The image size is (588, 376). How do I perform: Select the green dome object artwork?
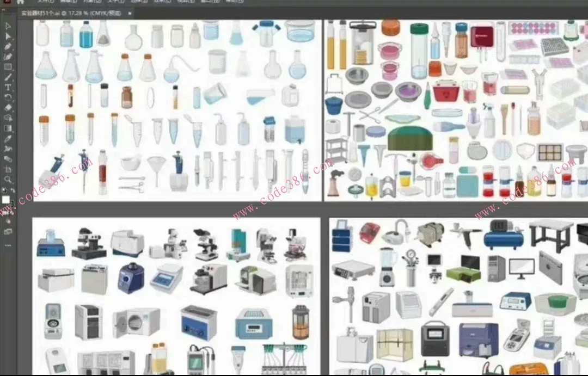coord(411,138)
